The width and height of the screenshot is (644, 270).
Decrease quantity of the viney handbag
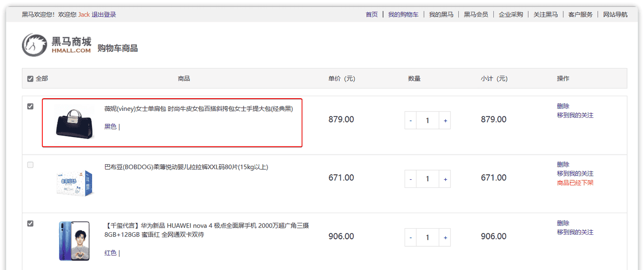click(x=411, y=120)
